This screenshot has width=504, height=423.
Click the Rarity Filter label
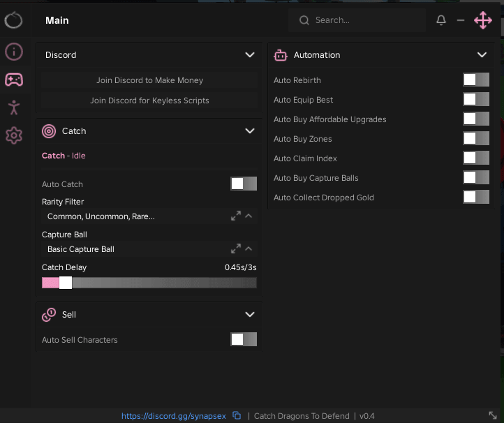pyautogui.click(x=63, y=202)
